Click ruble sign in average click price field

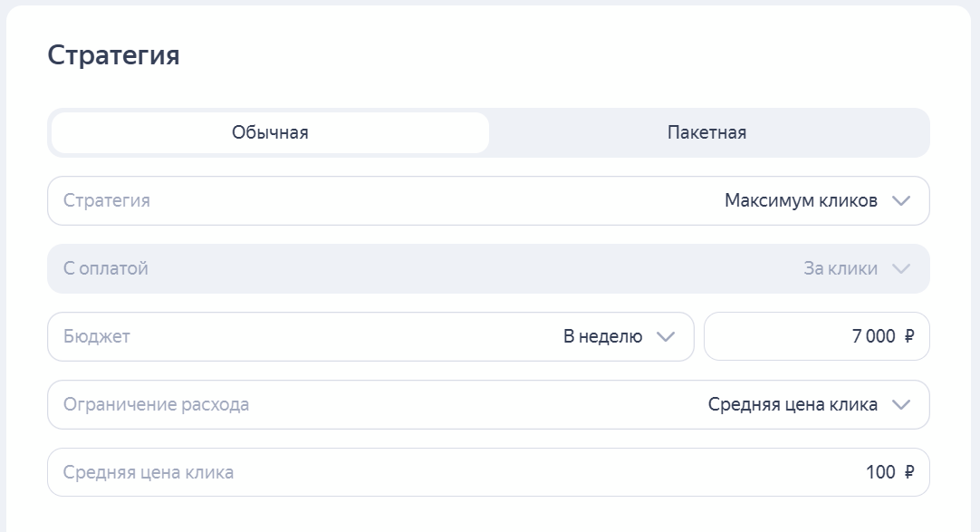[909, 473]
